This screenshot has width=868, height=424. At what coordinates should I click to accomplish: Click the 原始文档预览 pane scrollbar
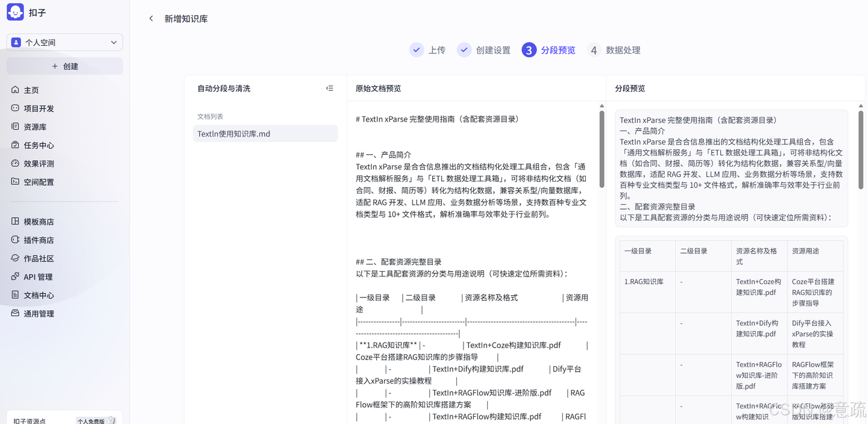(602, 151)
